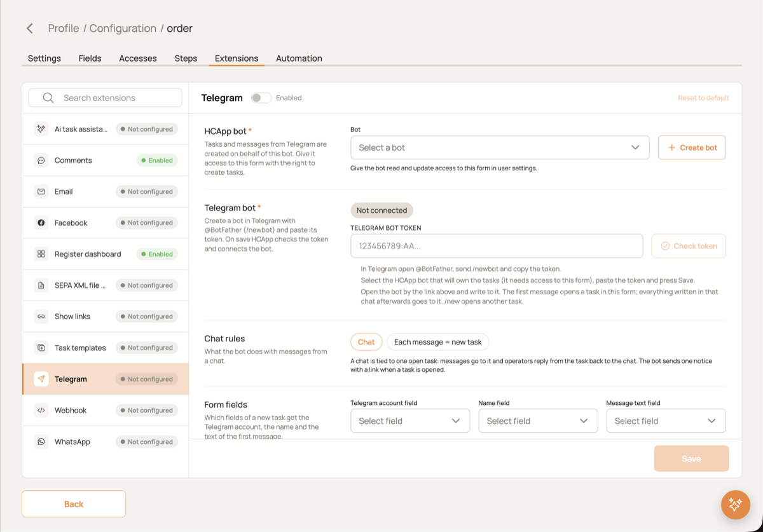This screenshot has height=532, width=763.
Task: Click the Save button
Action: [x=691, y=458]
